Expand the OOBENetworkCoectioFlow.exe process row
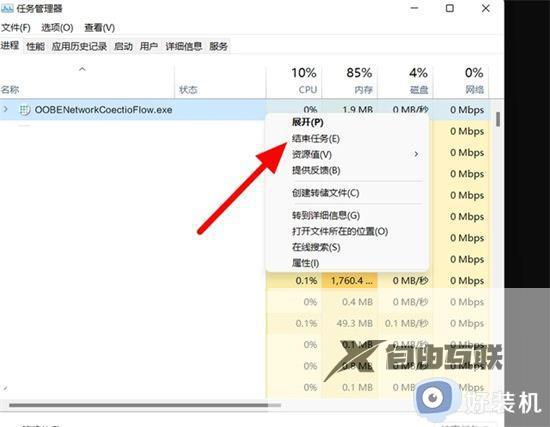This screenshot has height=427, width=550. click(5, 109)
